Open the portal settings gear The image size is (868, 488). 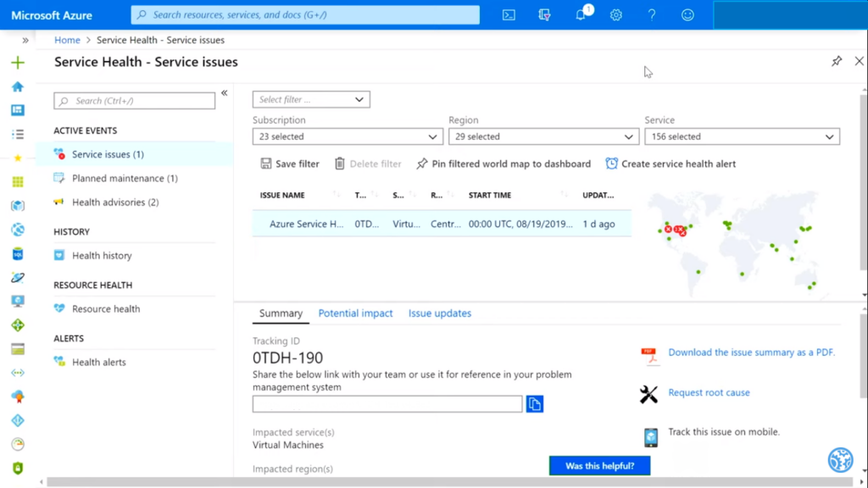[616, 14]
